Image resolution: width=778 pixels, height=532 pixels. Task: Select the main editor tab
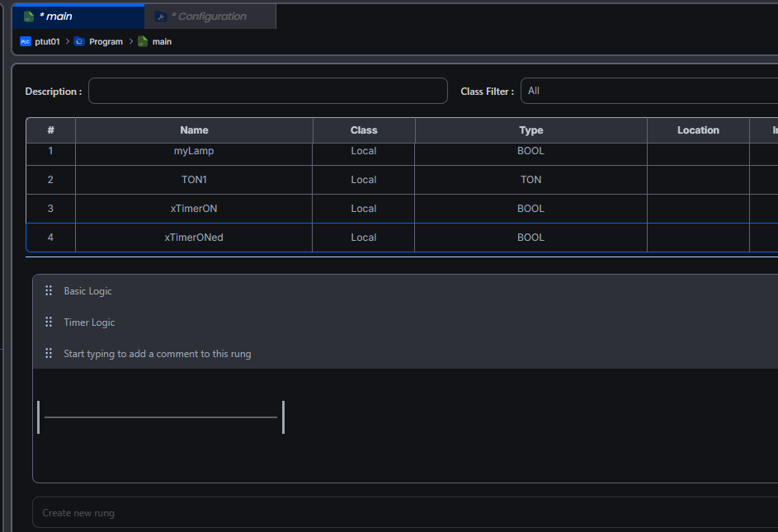[x=59, y=16]
